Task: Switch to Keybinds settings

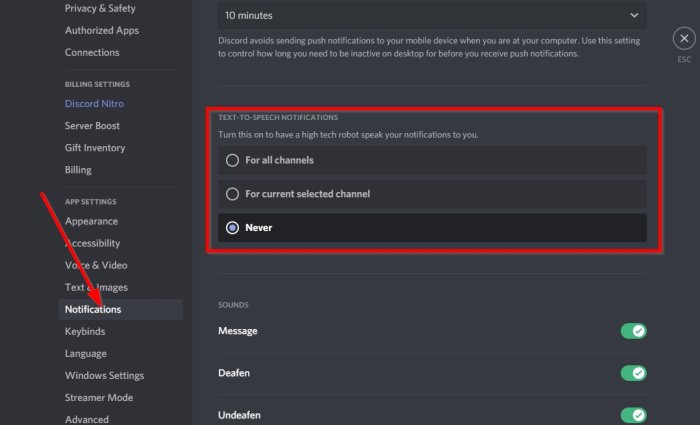Action: click(x=85, y=331)
